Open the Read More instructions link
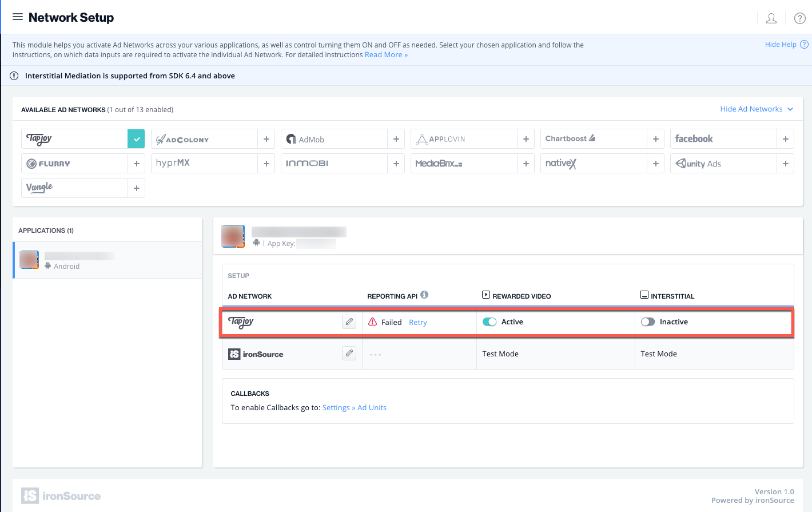This screenshot has width=812, height=512. (x=386, y=55)
